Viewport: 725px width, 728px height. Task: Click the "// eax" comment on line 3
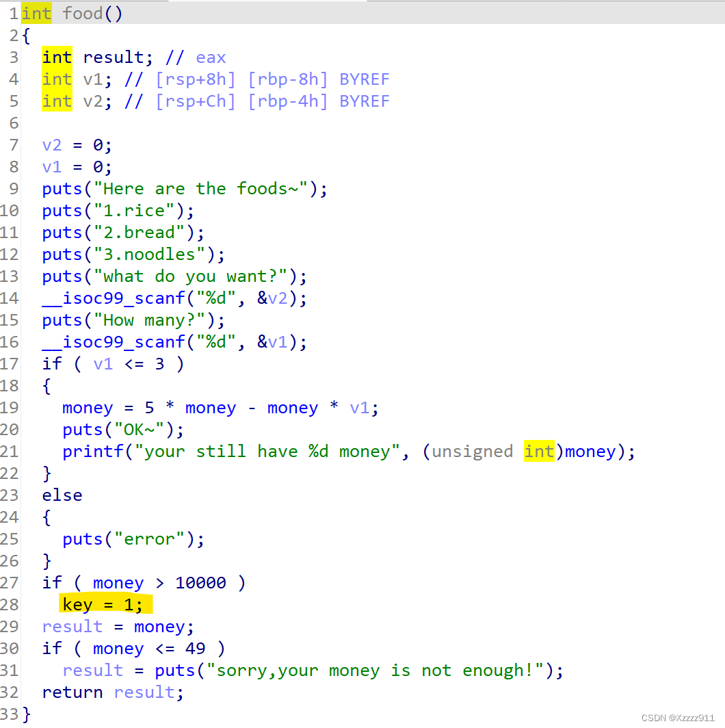[196, 57]
